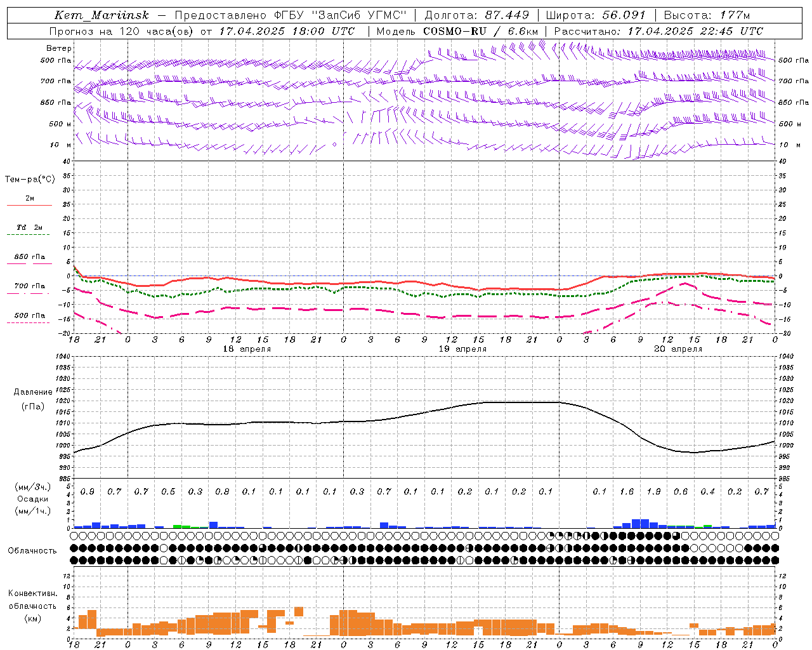
Task: Click the 500 м wind level label on left
Action: click(60, 124)
